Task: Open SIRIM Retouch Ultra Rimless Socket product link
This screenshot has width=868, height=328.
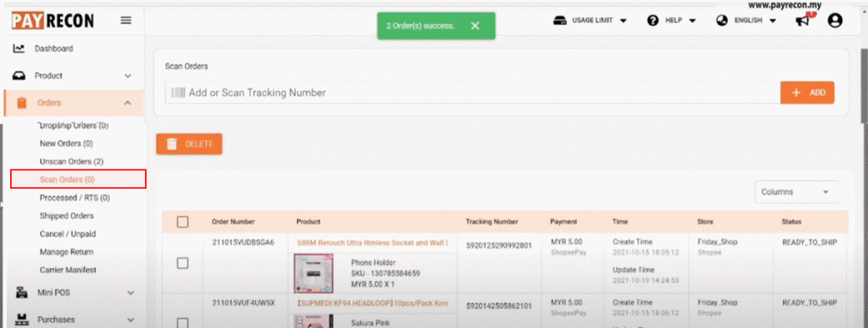Action: point(373,242)
